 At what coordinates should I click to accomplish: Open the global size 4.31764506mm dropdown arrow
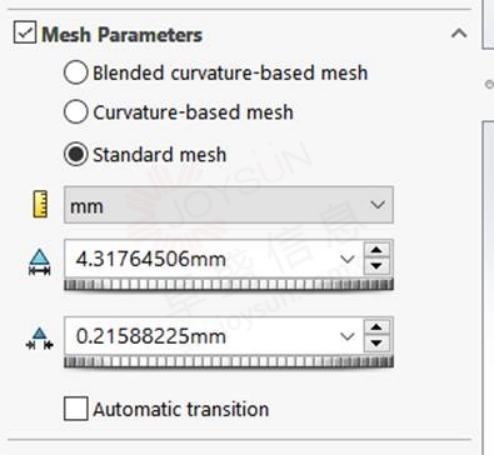347,259
